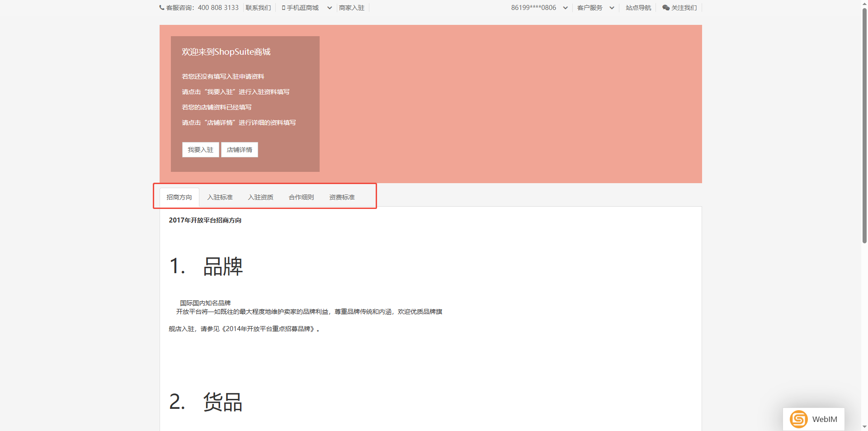Image resolution: width=868 pixels, height=431 pixels.
Task: Select the 招商方向 tab
Action: click(x=179, y=197)
